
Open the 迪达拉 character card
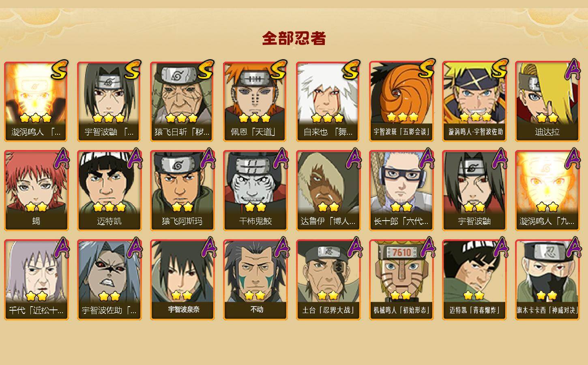click(x=547, y=101)
